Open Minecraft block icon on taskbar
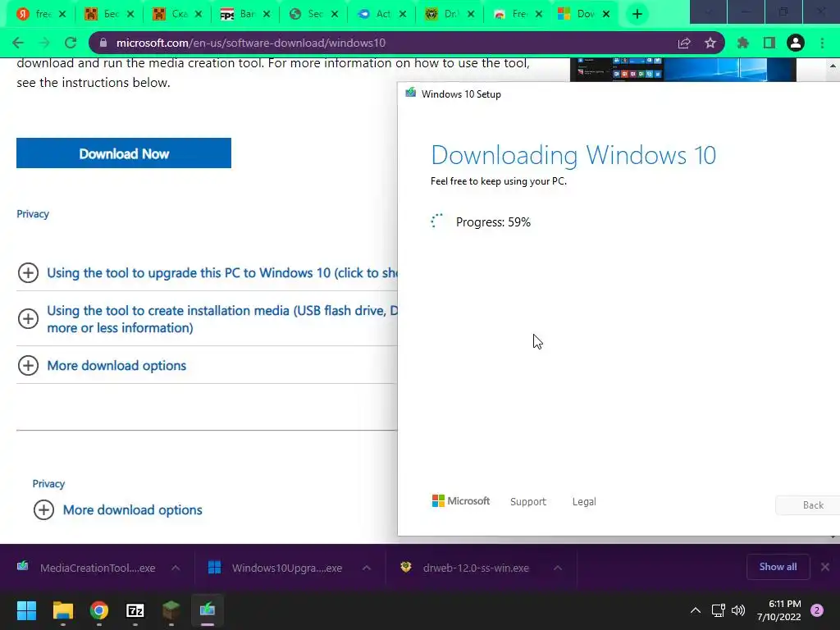 point(171,610)
